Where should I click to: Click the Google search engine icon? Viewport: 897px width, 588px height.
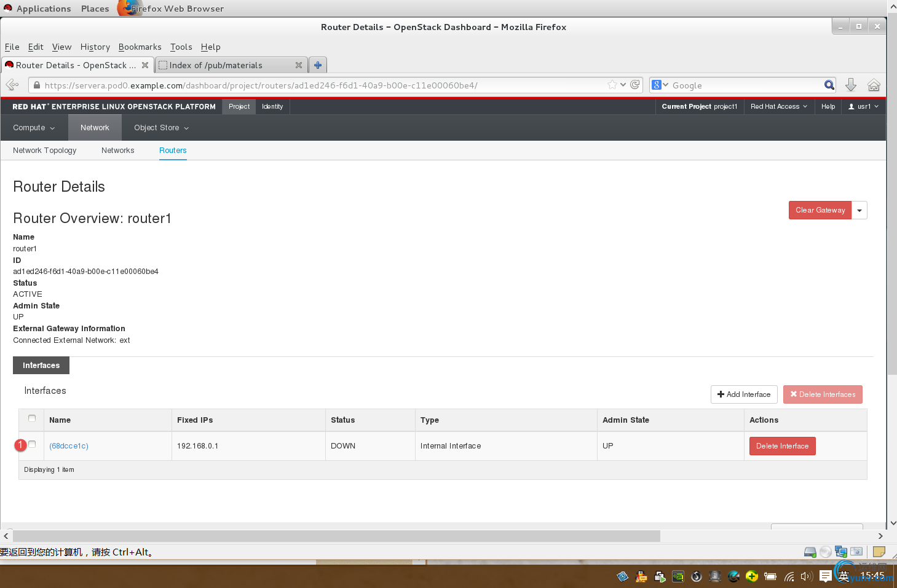point(657,85)
